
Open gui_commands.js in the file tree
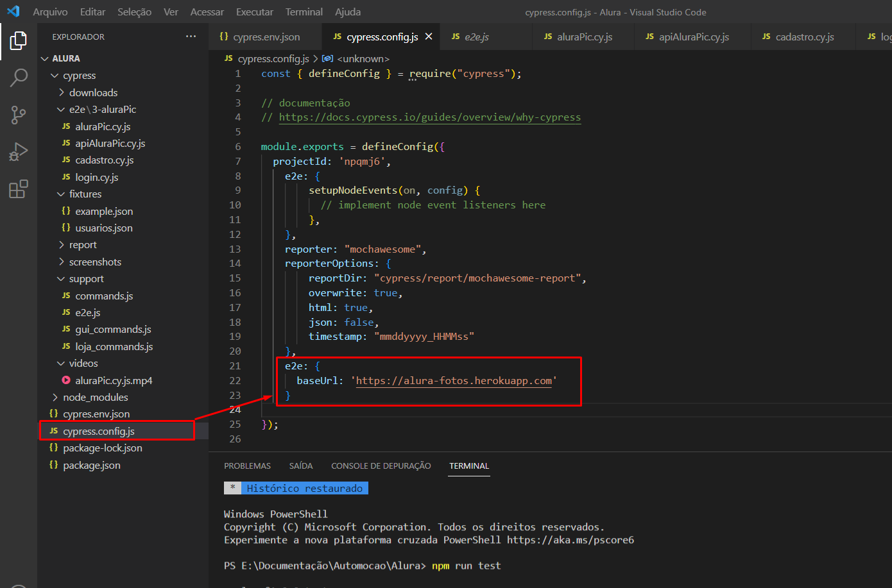coord(113,330)
